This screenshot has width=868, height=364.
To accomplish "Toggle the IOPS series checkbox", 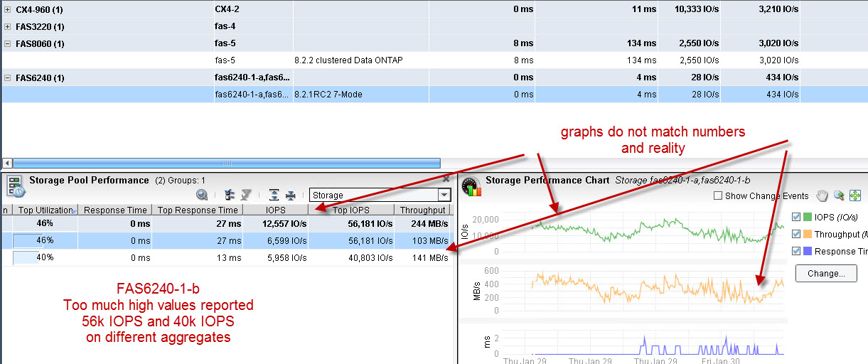I will 796,217.
